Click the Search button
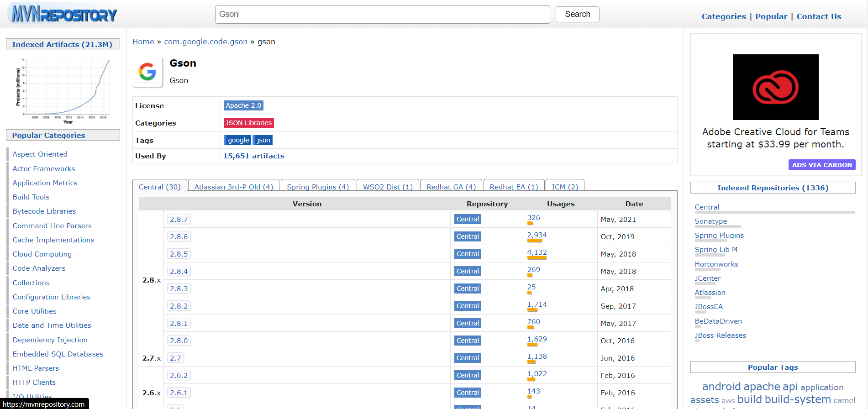Image resolution: width=868 pixels, height=409 pixels. point(577,14)
